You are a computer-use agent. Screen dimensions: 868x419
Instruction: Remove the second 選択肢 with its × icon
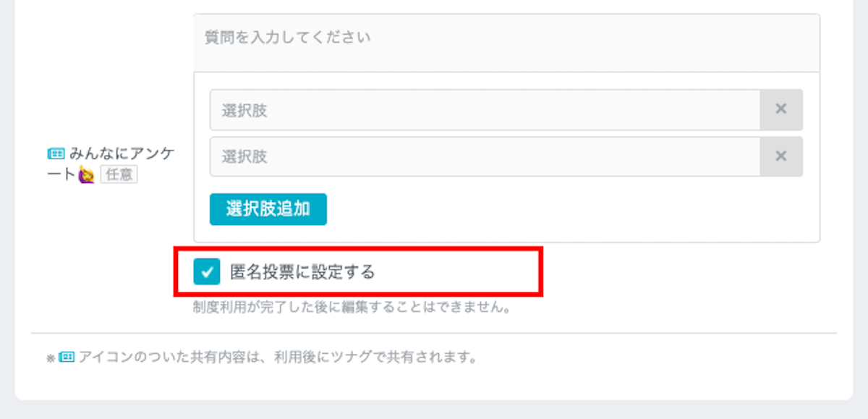click(x=781, y=156)
